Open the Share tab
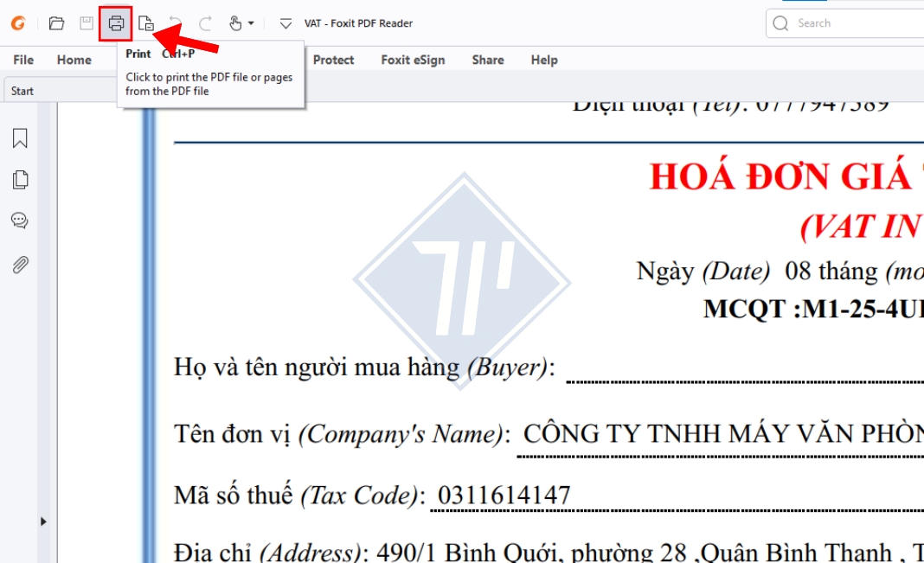 tap(488, 60)
